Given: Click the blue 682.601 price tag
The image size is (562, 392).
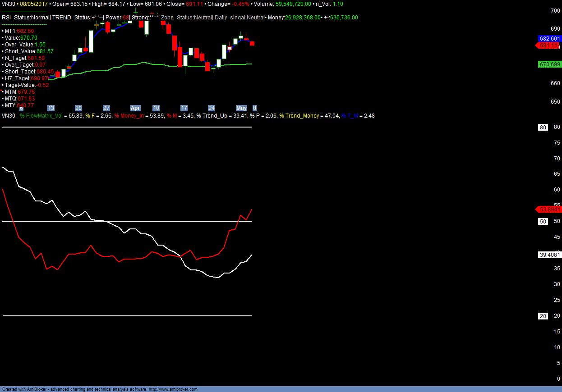Looking at the screenshot, I should [549, 39].
